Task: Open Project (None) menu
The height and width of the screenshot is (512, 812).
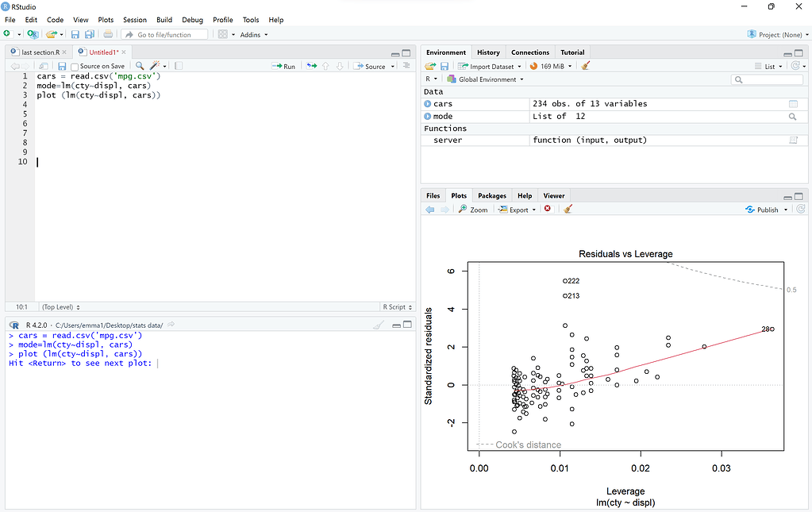Action: click(778, 34)
